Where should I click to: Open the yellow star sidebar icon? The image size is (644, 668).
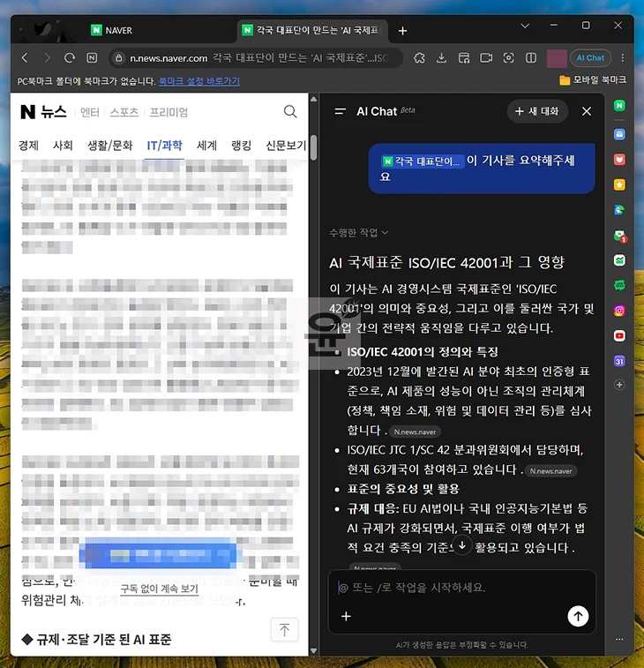[x=619, y=185]
